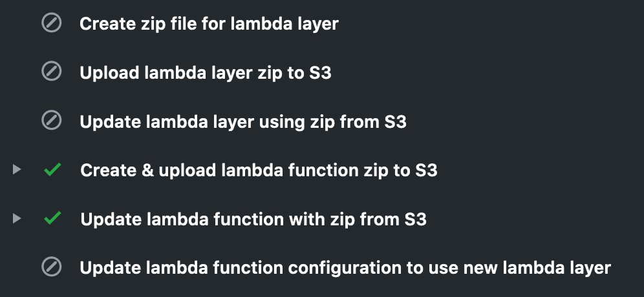Open 'Update lambda function with zip from S3' label
The width and height of the screenshot is (644, 297).
[x=253, y=220]
